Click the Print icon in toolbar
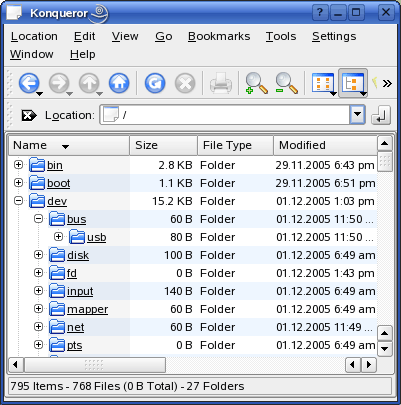401x405 pixels. 221,83
